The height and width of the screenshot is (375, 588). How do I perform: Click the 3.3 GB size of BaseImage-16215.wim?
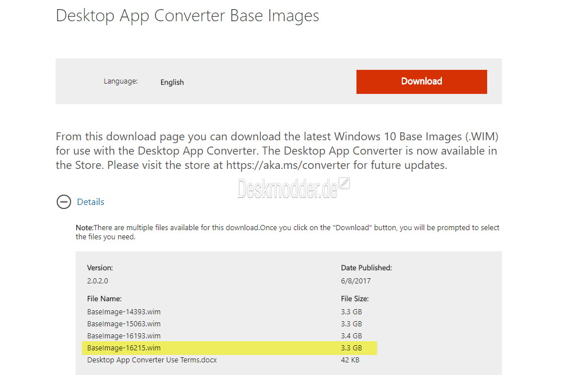coord(351,348)
